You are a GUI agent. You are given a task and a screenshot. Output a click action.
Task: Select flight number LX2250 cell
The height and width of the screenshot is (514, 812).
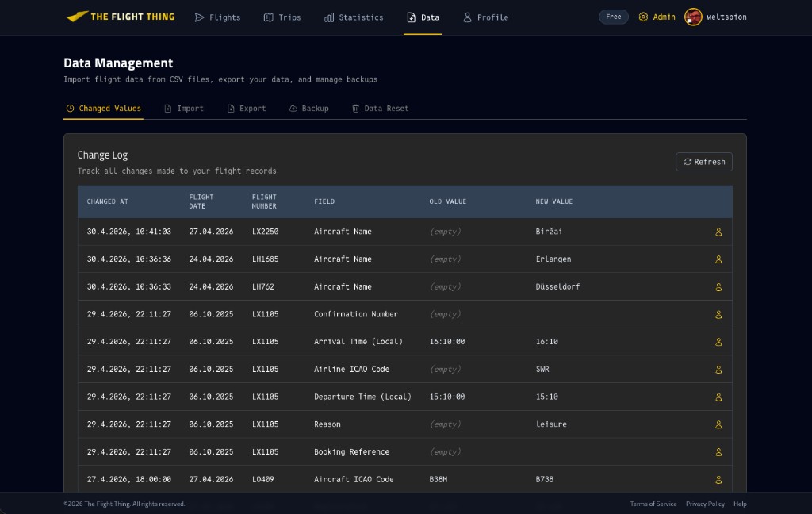265,232
